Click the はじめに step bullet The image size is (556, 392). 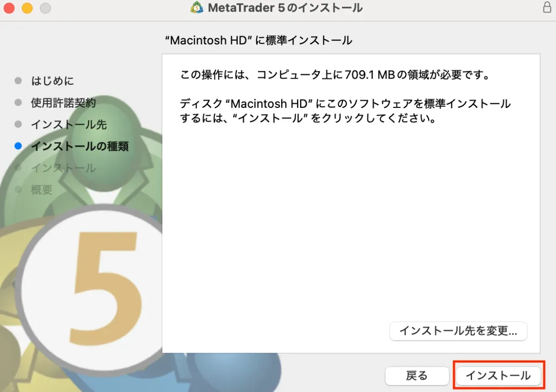(19, 81)
